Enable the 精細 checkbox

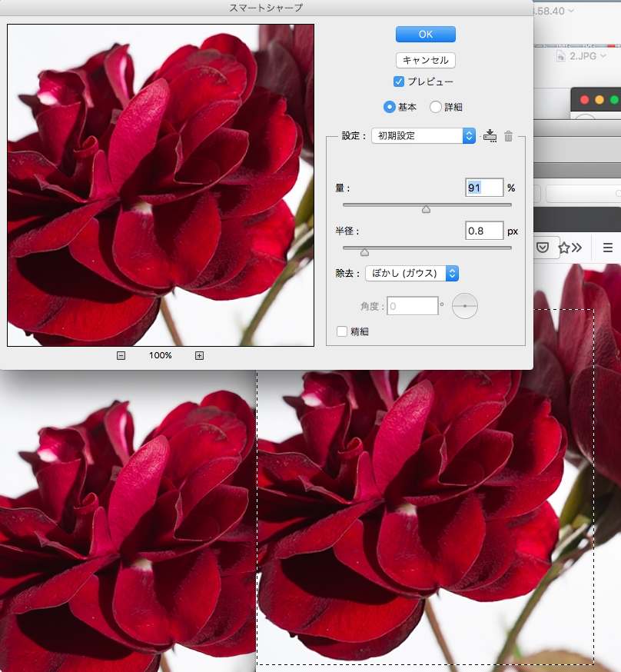tap(342, 331)
